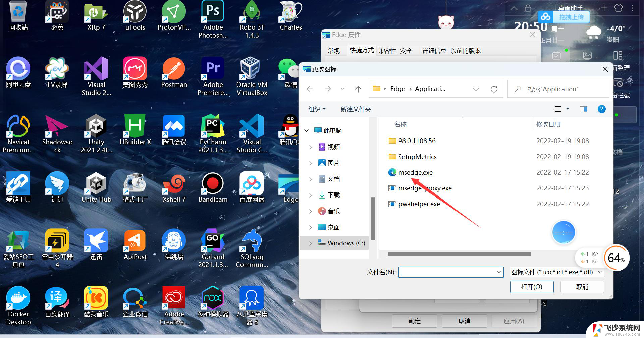The width and height of the screenshot is (644, 338).
Task: Open Charles desktop shortcut
Action: (x=291, y=16)
